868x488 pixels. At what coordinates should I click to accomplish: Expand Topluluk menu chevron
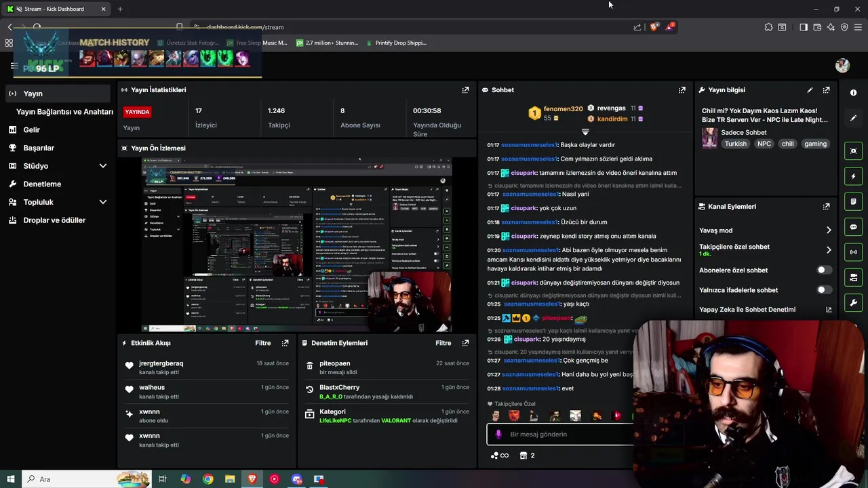point(103,202)
